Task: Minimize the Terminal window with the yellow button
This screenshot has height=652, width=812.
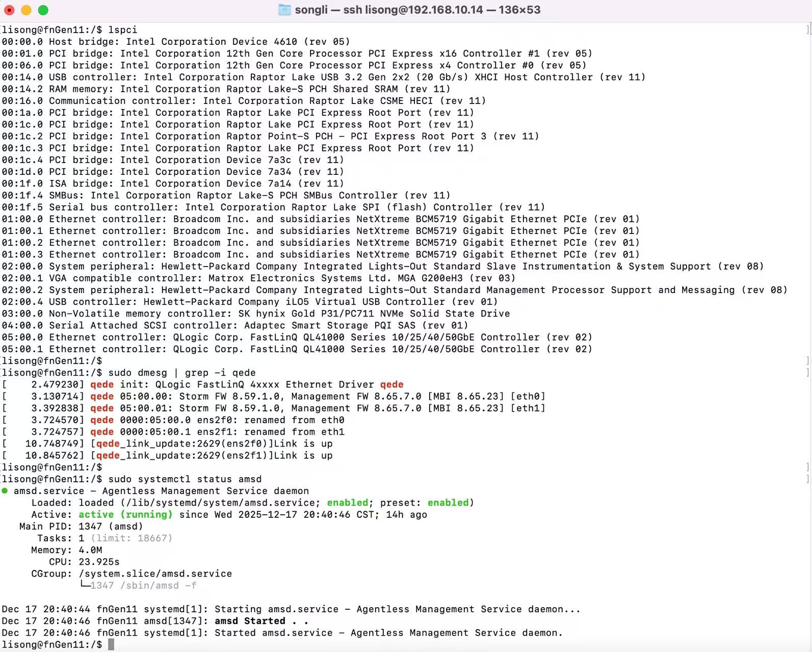Action: (26, 10)
